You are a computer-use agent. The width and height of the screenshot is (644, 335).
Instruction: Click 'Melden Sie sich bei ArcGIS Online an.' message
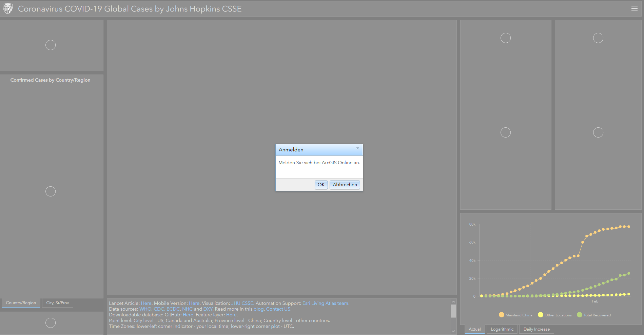tap(319, 163)
